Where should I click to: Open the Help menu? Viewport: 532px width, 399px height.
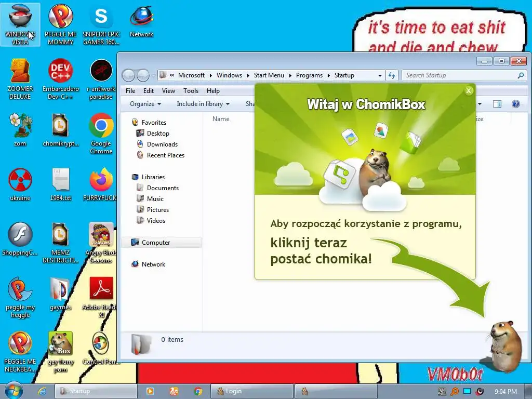213,91
